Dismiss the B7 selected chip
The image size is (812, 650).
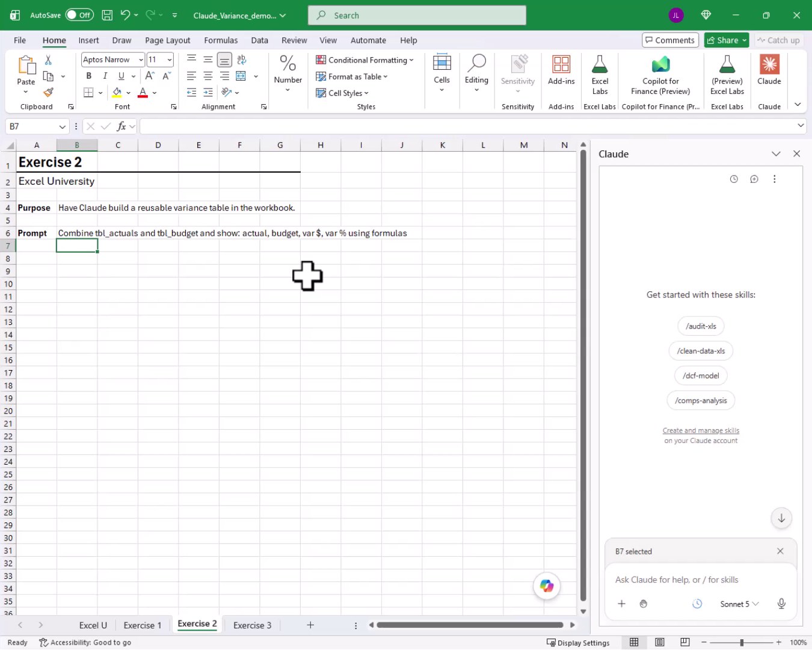780,551
